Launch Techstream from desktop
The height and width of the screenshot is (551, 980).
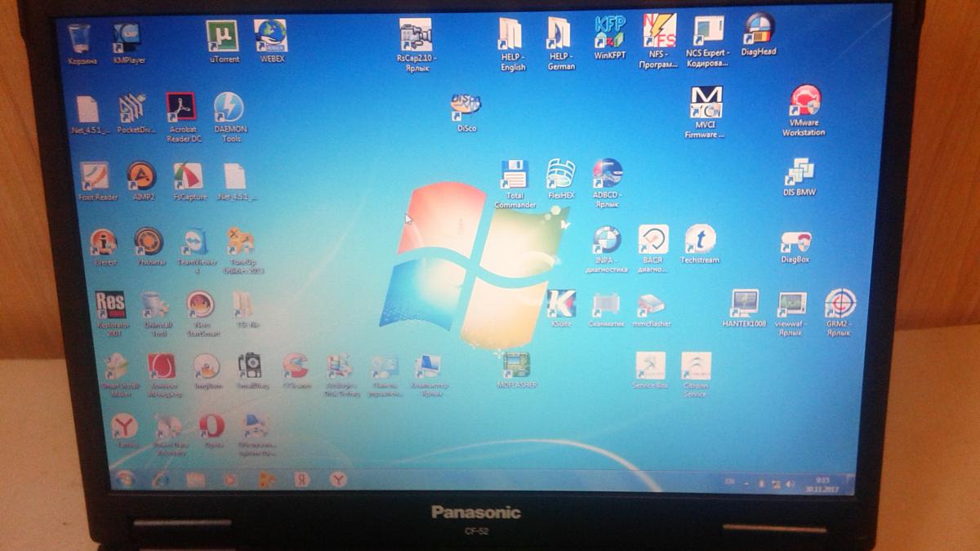700,242
